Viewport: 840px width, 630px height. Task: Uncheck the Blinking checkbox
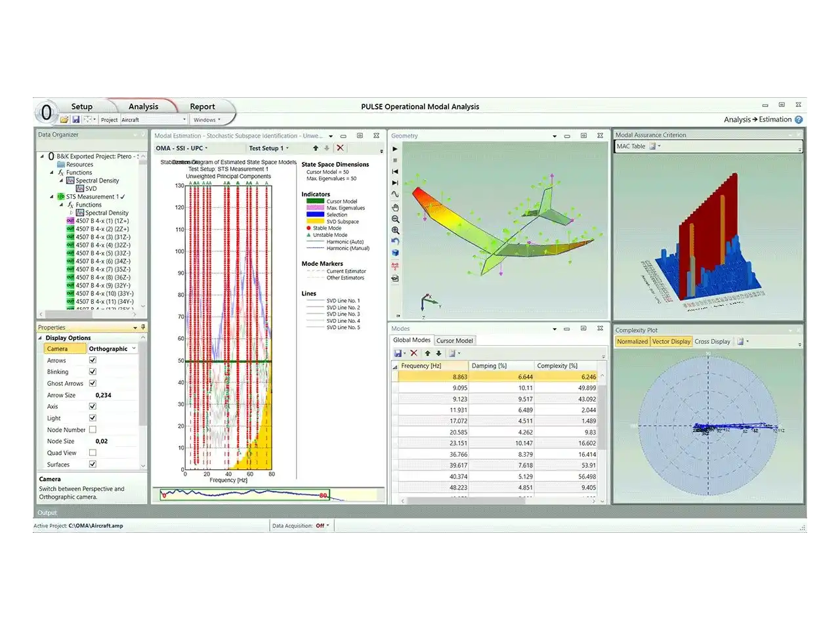click(x=93, y=371)
